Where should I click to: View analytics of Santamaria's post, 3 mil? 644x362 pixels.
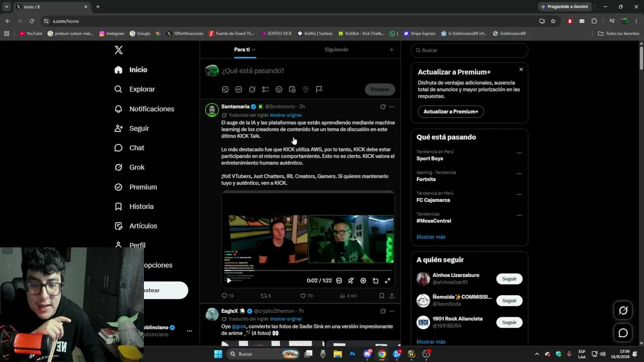(x=348, y=296)
